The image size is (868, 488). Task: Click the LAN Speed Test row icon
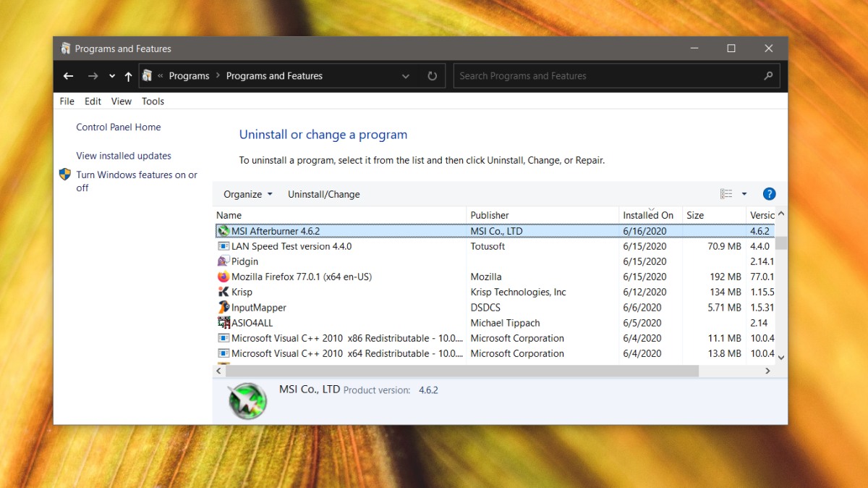pos(224,246)
